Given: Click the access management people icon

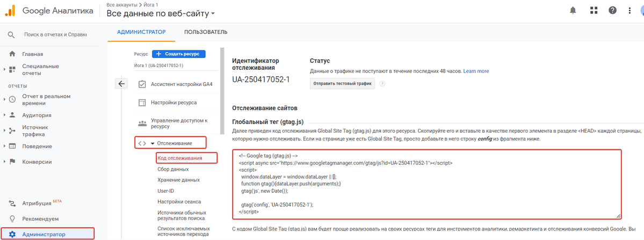Looking at the screenshot, I should point(142,123).
